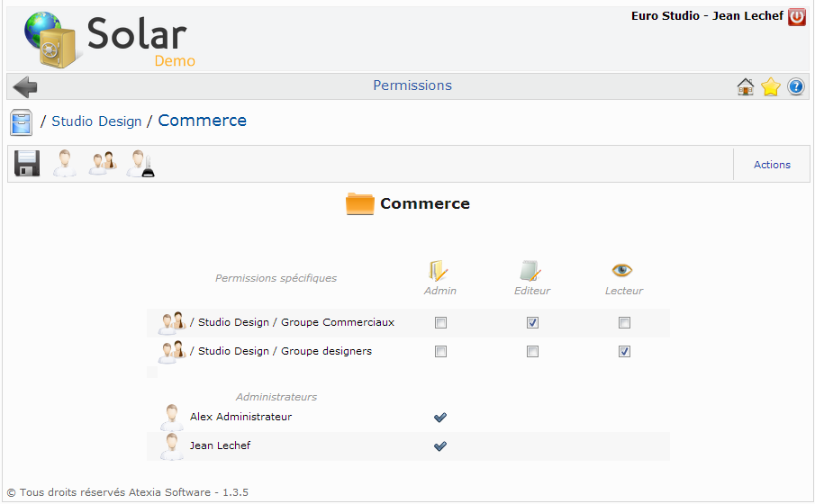This screenshot has width=815, height=504.
Task: Click the Euro Studio - Jean Lechef text
Action: pyautogui.click(x=707, y=16)
